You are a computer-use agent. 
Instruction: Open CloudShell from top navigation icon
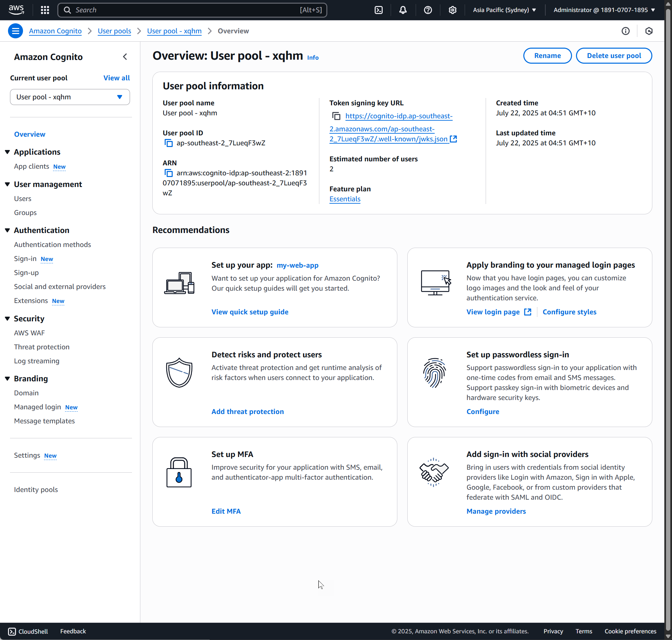[x=378, y=10]
